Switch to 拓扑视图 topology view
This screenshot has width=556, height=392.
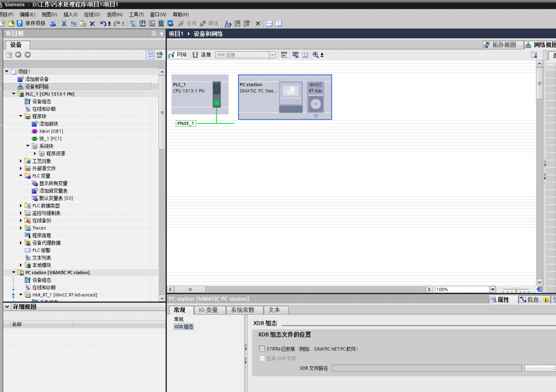[x=500, y=45]
